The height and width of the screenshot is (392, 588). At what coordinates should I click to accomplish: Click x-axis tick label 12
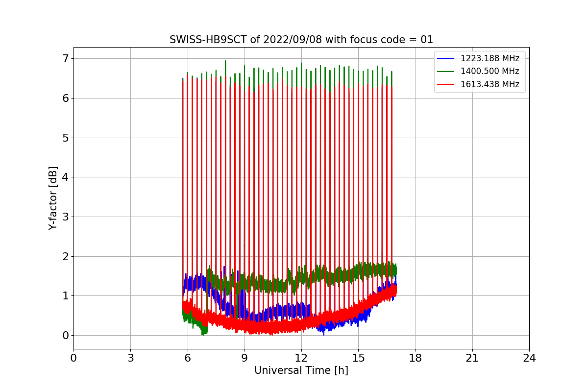pyautogui.click(x=301, y=358)
